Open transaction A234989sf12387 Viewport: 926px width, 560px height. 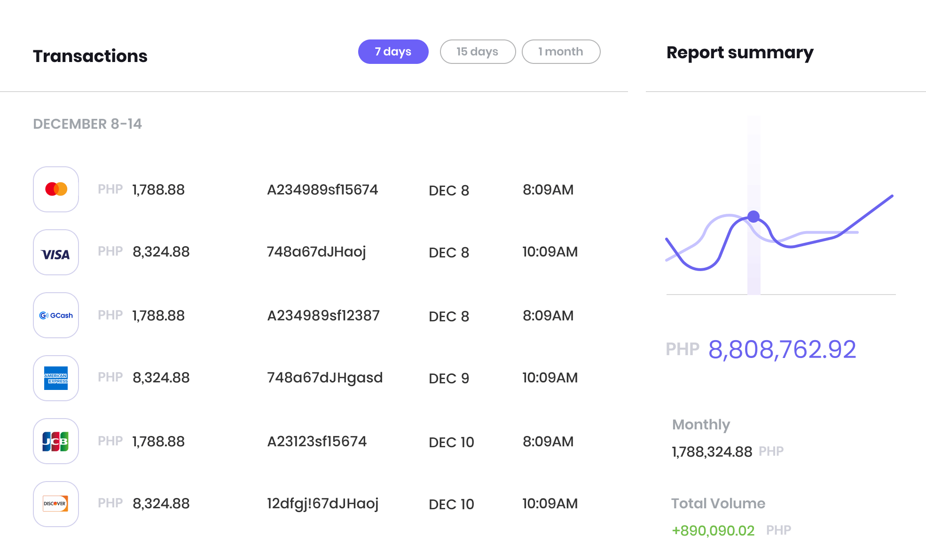[323, 316]
